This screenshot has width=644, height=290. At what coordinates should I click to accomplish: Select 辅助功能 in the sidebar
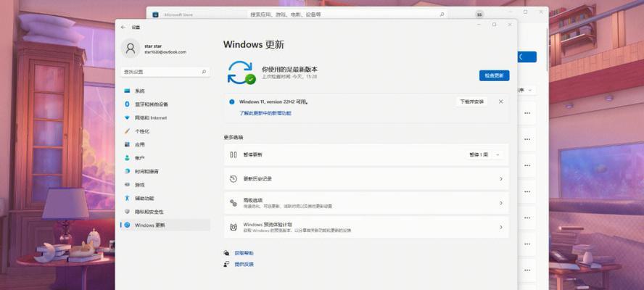[165, 199]
